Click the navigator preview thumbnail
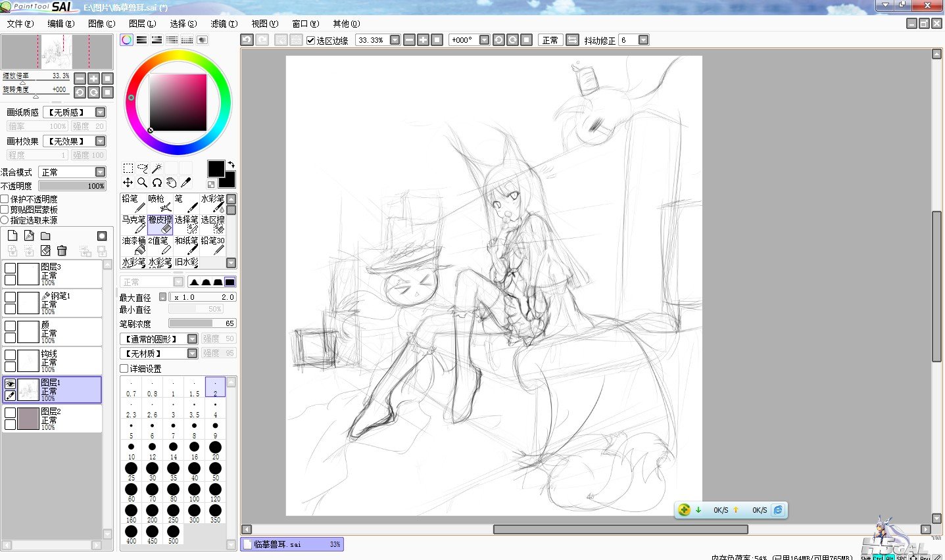This screenshot has width=945, height=560. tap(57, 53)
